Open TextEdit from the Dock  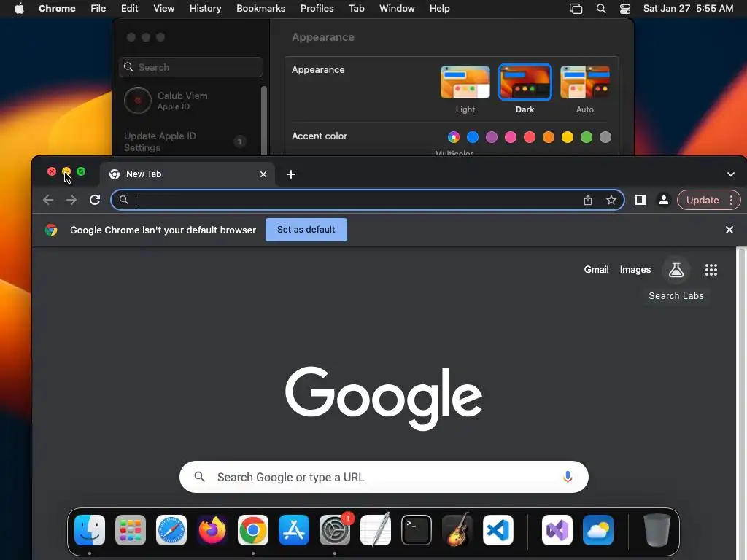coord(376,530)
